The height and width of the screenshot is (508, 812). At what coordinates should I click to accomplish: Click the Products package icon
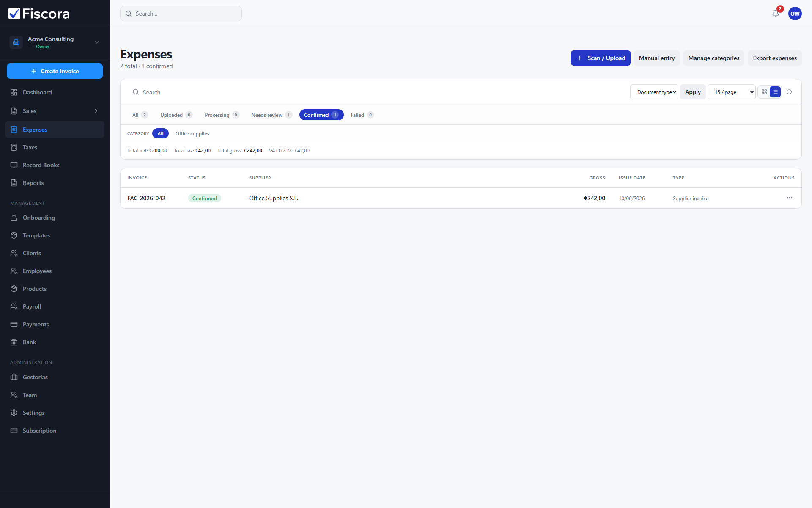(14, 289)
